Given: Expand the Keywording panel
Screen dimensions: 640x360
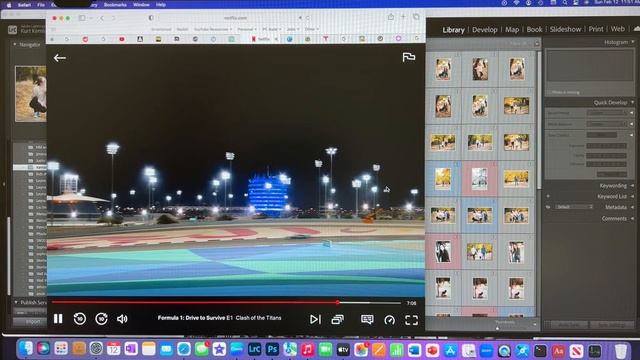Looking at the screenshot, I should (632, 186).
